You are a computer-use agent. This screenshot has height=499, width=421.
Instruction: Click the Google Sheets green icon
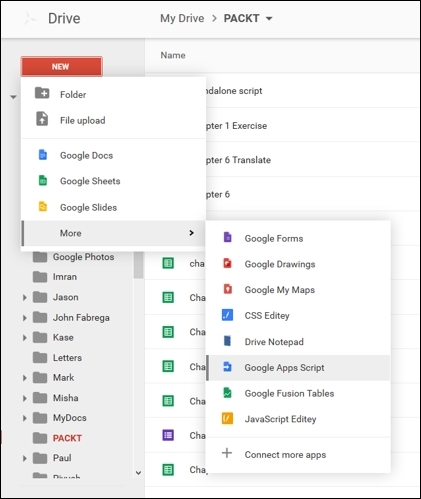pos(43,181)
